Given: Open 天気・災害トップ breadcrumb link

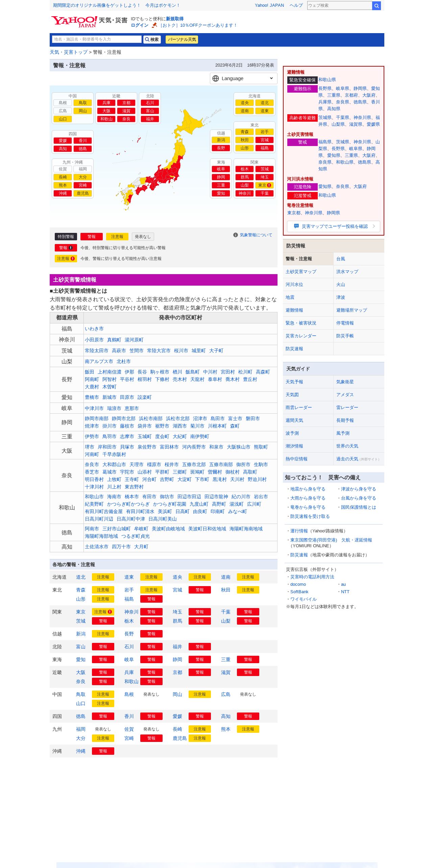Looking at the screenshot, I should (x=69, y=52).
